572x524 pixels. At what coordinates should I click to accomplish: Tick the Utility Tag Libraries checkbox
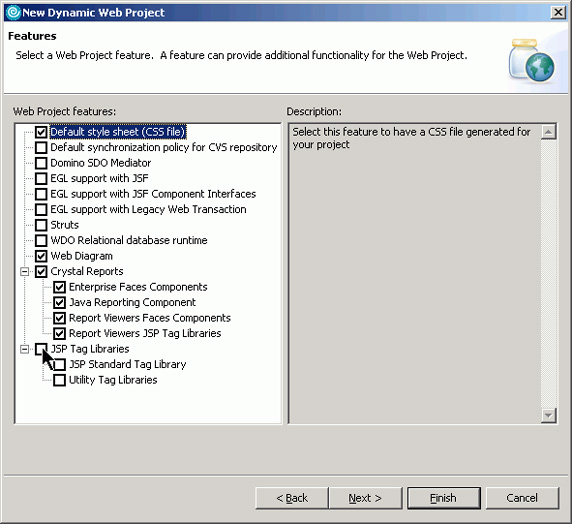59,380
